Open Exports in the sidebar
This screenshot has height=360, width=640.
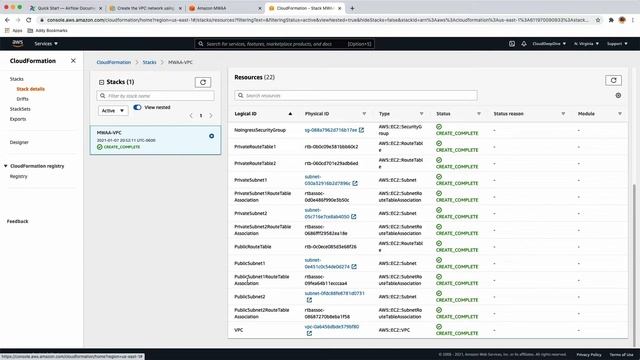tap(18, 119)
